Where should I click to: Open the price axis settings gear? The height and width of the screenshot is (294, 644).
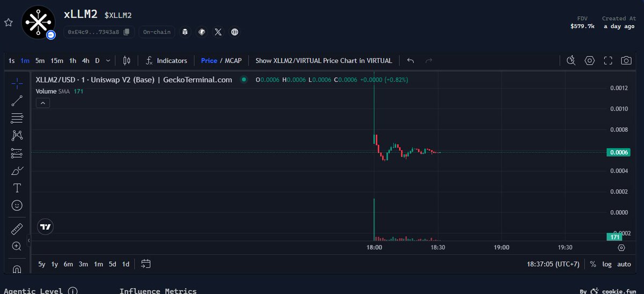[621, 247]
